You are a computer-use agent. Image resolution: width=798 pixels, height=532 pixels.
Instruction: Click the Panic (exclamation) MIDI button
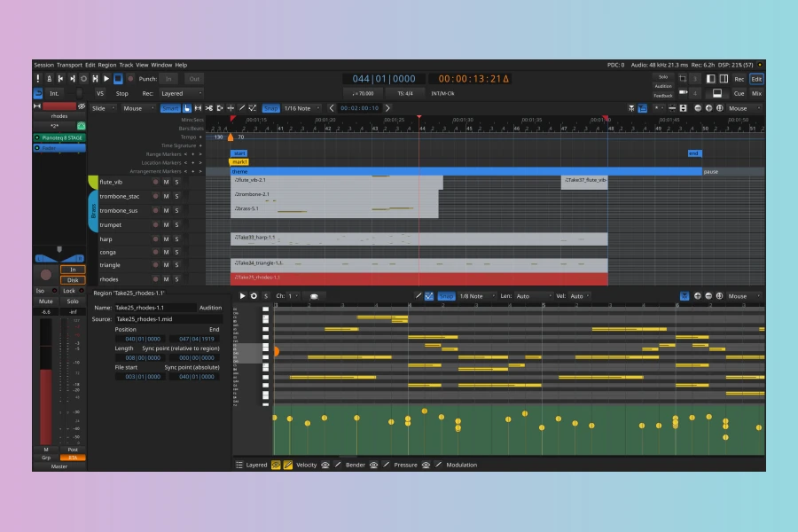coord(38,79)
